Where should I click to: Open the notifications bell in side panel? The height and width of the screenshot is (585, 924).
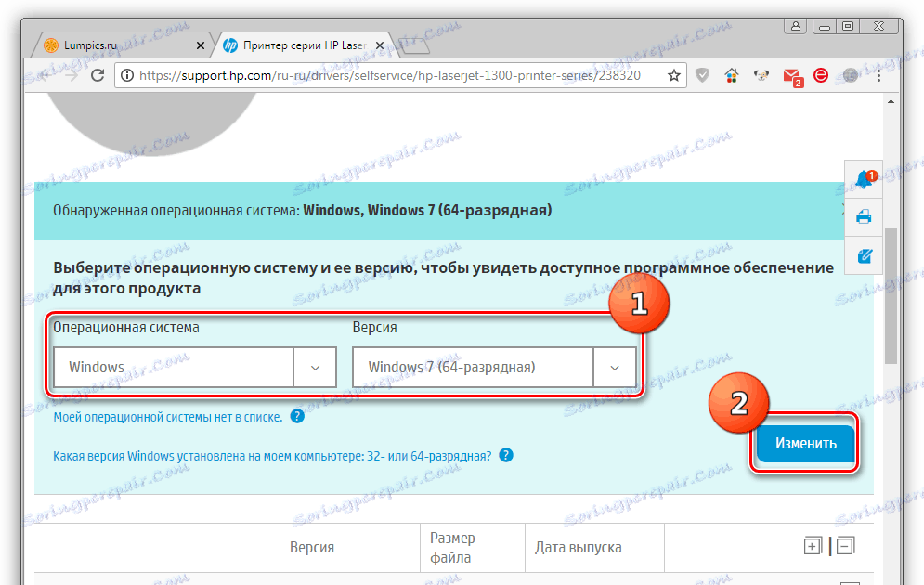pyautogui.click(x=865, y=178)
